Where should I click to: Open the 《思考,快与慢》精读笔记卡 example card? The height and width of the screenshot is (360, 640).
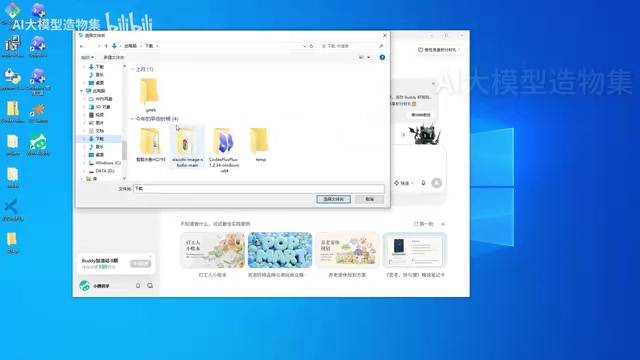[415, 255]
